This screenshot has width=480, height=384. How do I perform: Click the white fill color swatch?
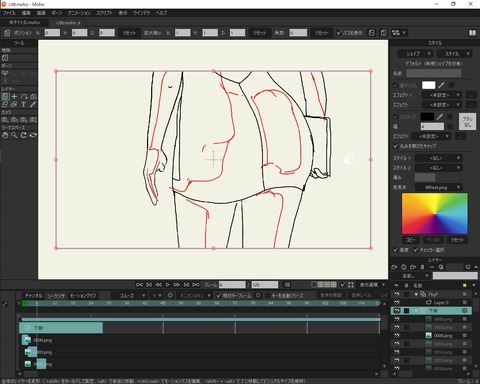(429, 85)
